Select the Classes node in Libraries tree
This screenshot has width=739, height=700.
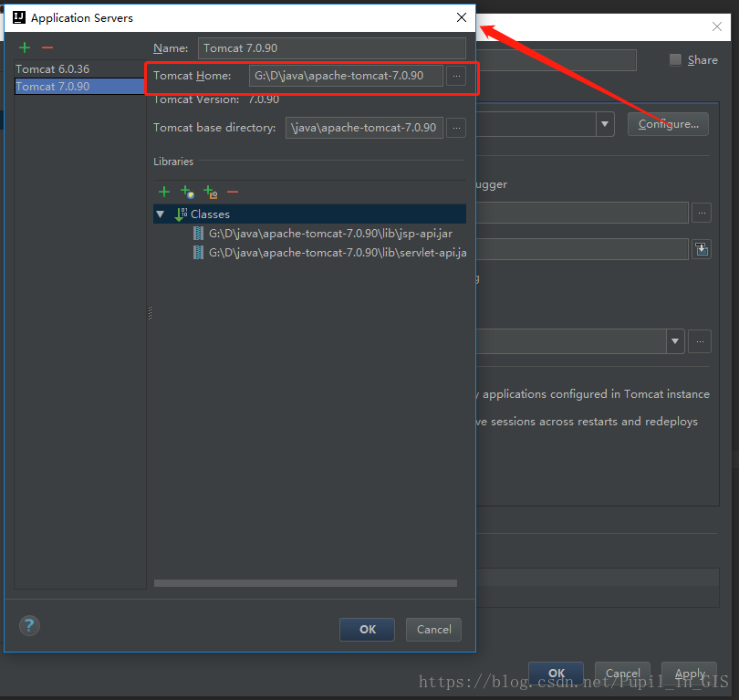tap(309, 214)
